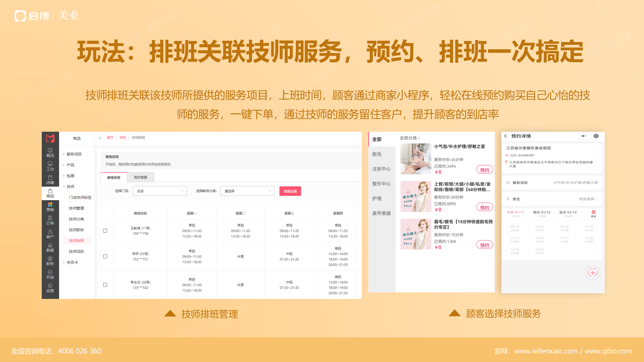
Task: Select the 客户 customers sidebar icon
Action: click(50, 234)
